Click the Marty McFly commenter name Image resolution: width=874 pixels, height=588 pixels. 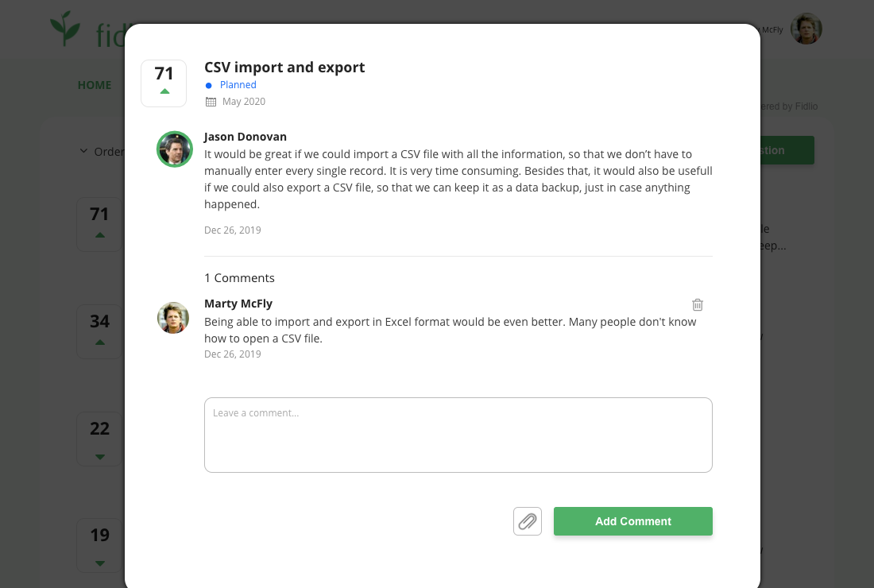click(x=238, y=304)
